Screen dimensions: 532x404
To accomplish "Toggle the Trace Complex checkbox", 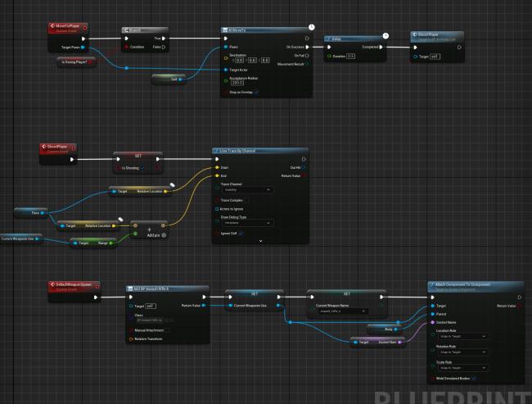I will 246,201.
